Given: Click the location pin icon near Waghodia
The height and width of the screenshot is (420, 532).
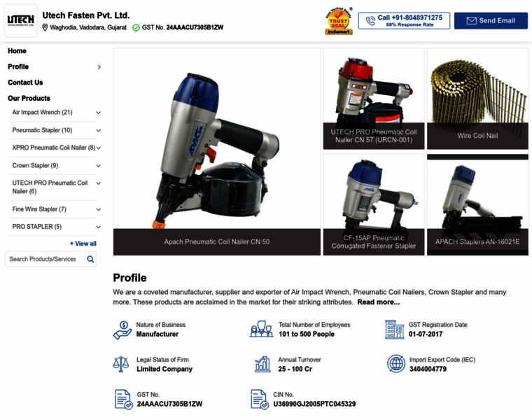Looking at the screenshot, I should coord(45,27).
